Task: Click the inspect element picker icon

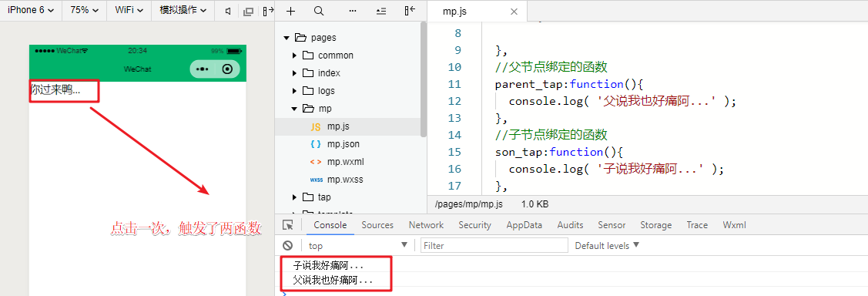Action: point(288,225)
